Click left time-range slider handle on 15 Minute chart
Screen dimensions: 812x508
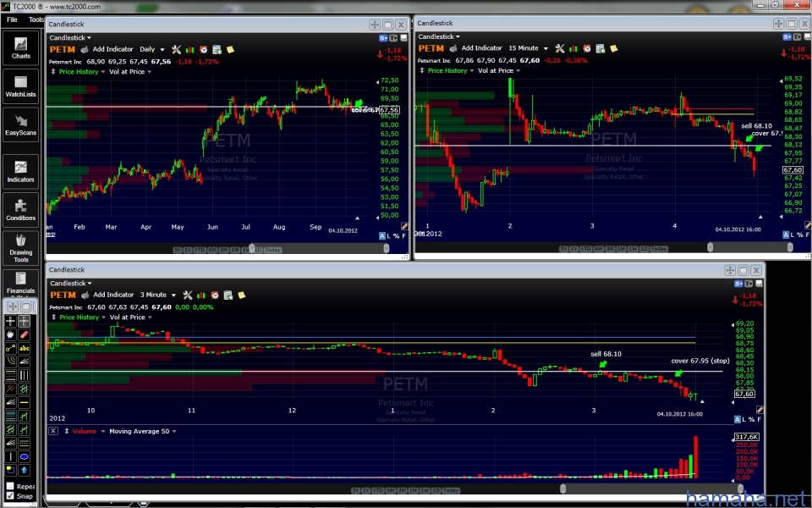pos(710,248)
